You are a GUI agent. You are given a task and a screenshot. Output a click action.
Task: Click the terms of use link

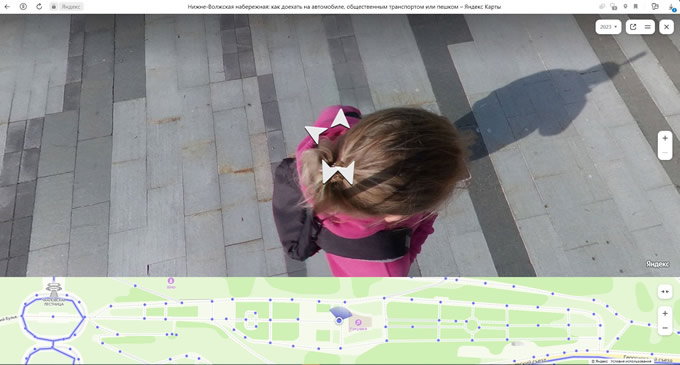tap(631, 362)
